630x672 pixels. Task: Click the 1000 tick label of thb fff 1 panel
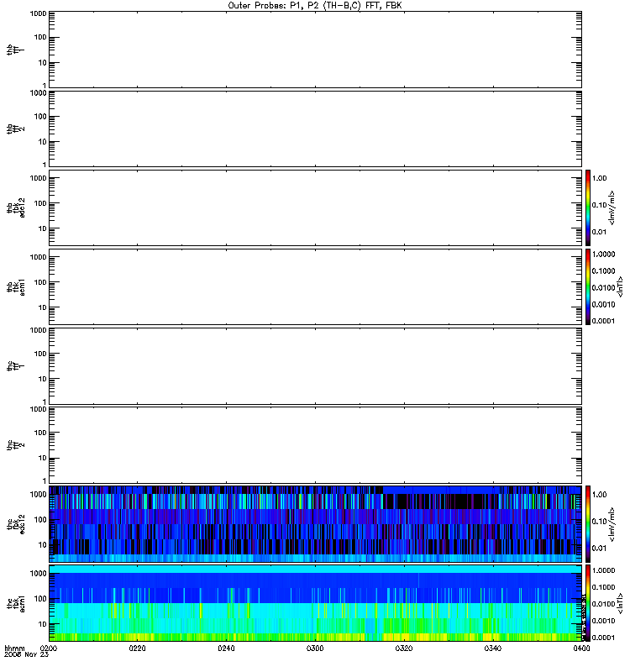[38, 13]
